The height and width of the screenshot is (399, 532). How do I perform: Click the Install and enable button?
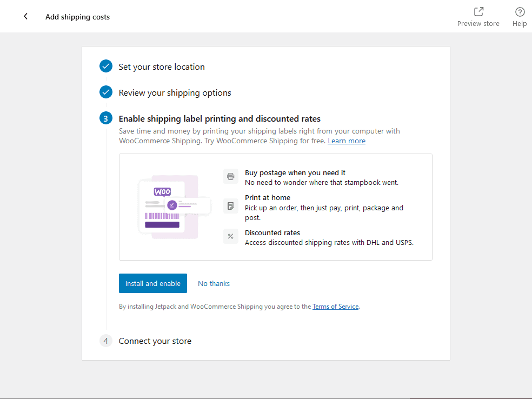coord(152,283)
